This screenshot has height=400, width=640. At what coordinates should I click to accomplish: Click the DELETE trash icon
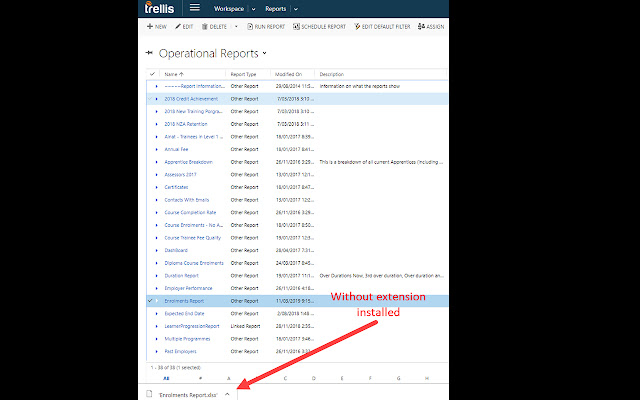click(x=205, y=27)
